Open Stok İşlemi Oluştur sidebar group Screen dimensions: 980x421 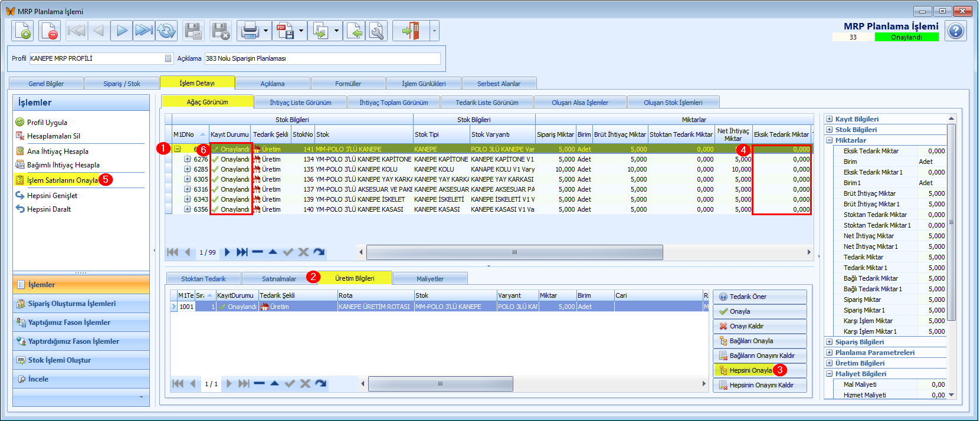(x=81, y=360)
